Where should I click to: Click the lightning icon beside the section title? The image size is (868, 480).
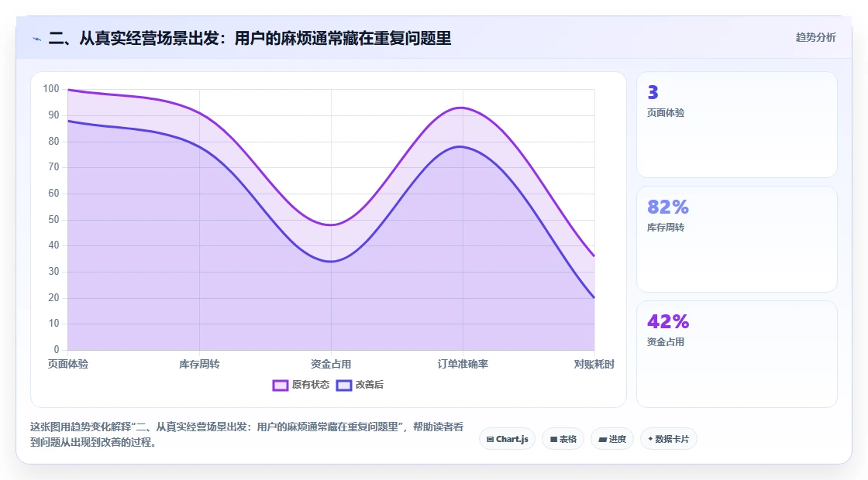click(x=37, y=39)
